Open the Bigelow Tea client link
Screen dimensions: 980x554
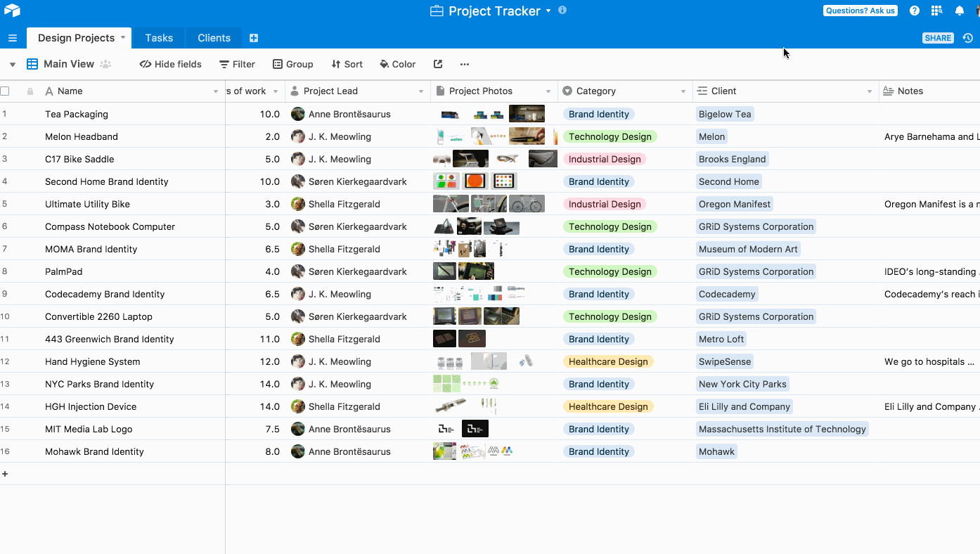click(725, 114)
